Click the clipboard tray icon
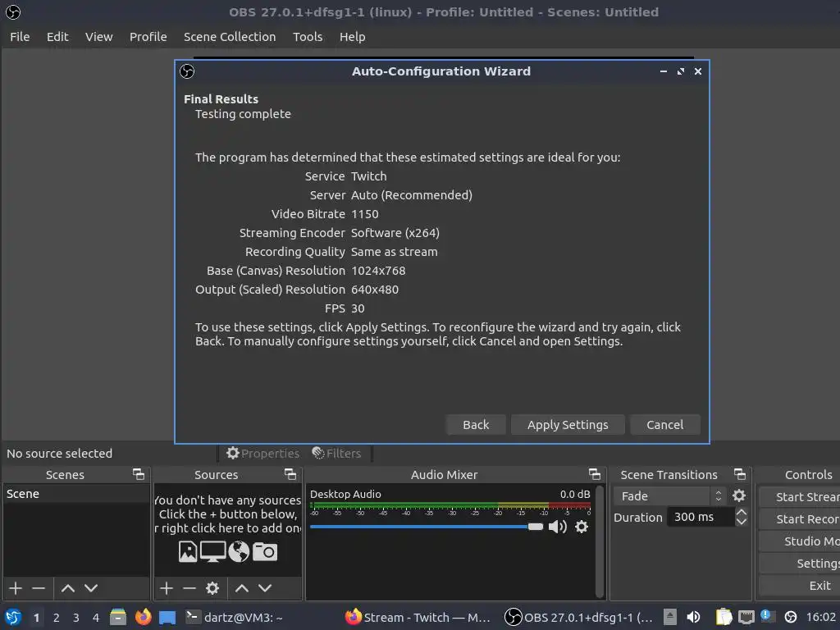 click(724, 617)
